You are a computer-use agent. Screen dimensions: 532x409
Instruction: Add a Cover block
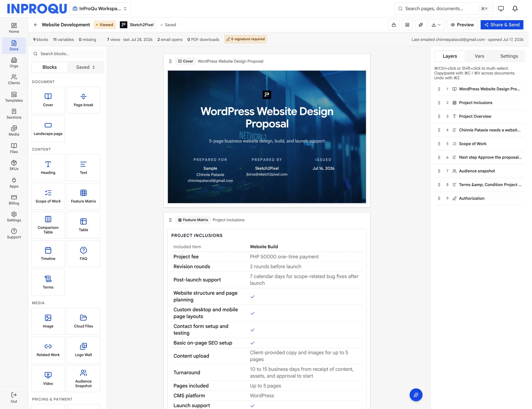pyautogui.click(x=48, y=100)
